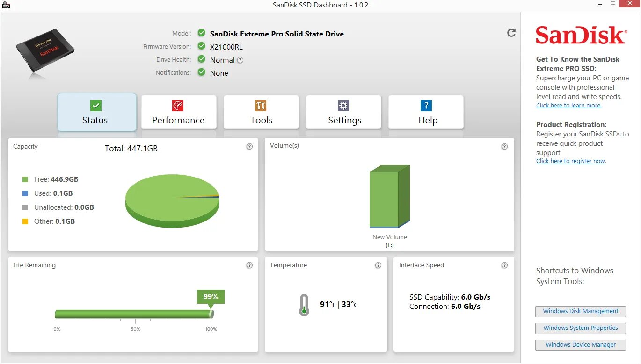641x364 pixels.
Task: Click the 'Unallocated: 0.0GB' value
Action: 64,207
